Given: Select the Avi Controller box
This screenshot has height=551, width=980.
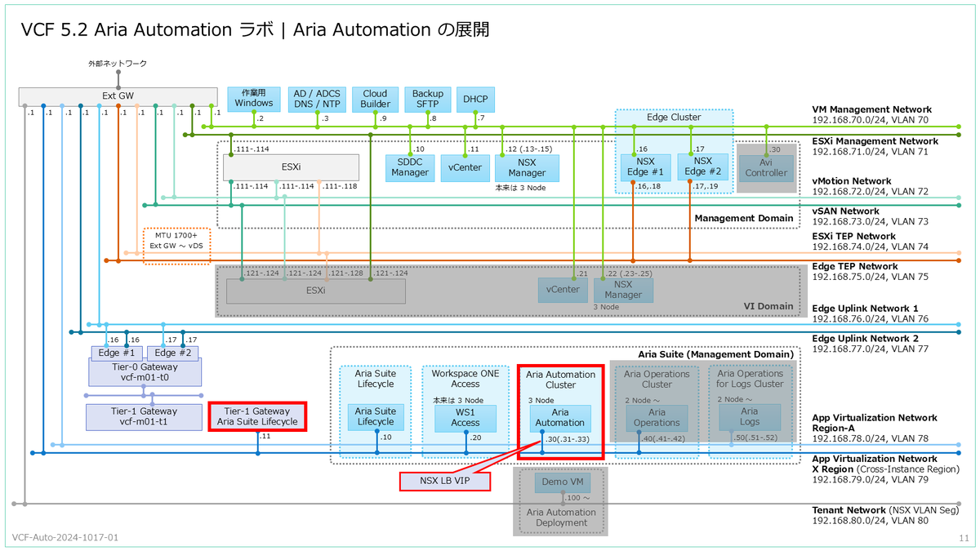Looking at the screenshot, I should tap(767, 167).
